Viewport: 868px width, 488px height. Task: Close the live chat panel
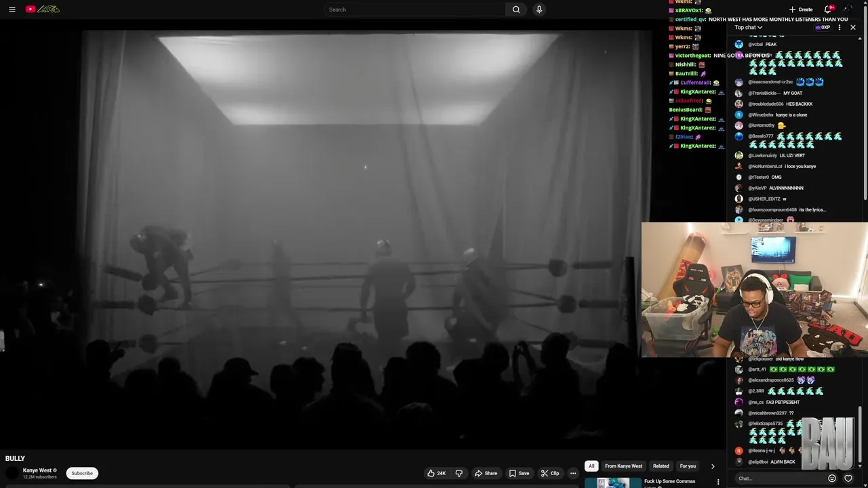[x=853, y=28]
